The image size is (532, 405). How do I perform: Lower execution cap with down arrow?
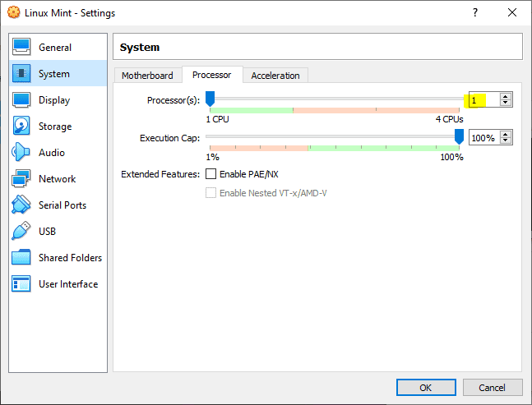click(506, 141)
